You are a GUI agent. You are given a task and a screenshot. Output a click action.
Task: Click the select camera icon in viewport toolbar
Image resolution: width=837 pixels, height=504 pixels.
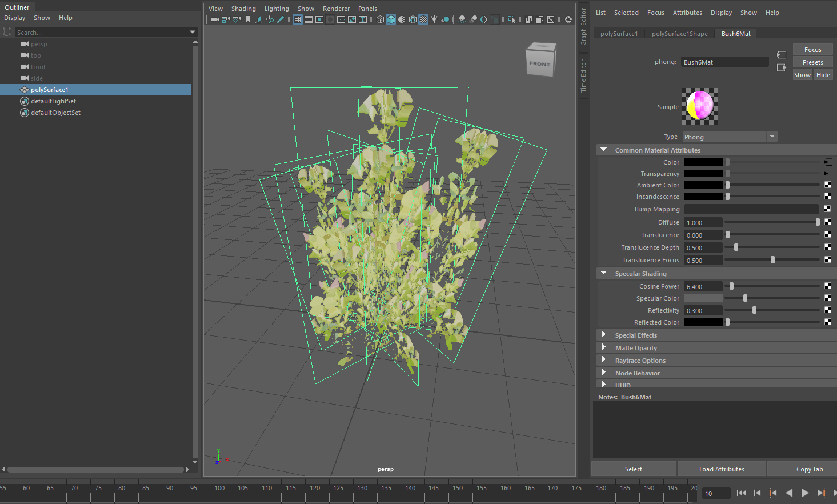[215, 19]
